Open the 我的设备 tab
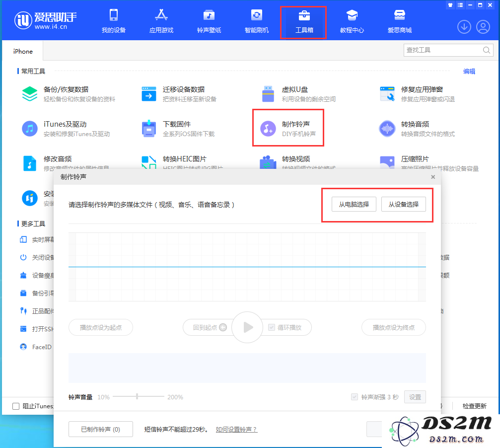500x448 pixels. (x=114, y=21)
